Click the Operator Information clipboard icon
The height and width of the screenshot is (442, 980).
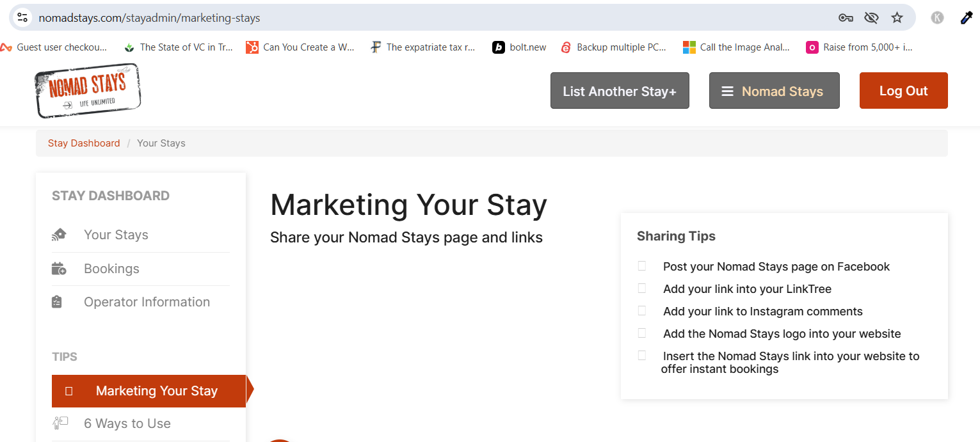coord(57,302)
